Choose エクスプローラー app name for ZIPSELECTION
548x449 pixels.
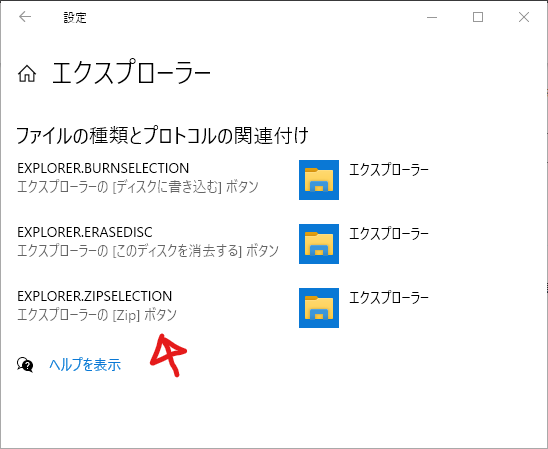point(389,298)
